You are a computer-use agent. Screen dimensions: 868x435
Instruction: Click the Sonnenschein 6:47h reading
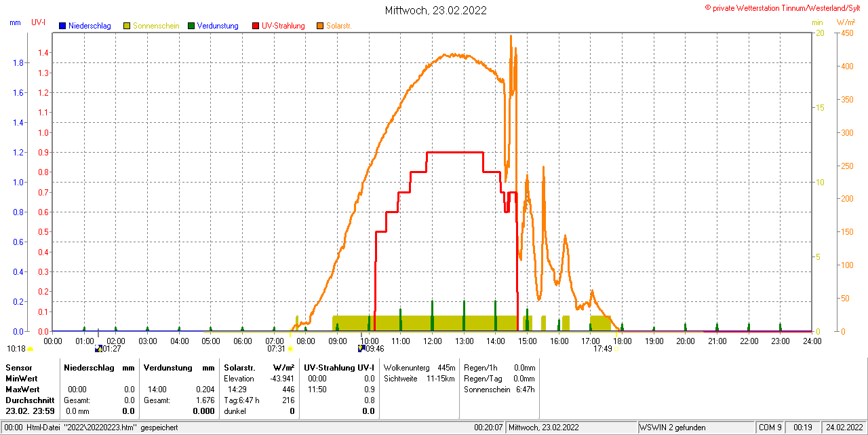pyautogui.click(x=499, y=390)
